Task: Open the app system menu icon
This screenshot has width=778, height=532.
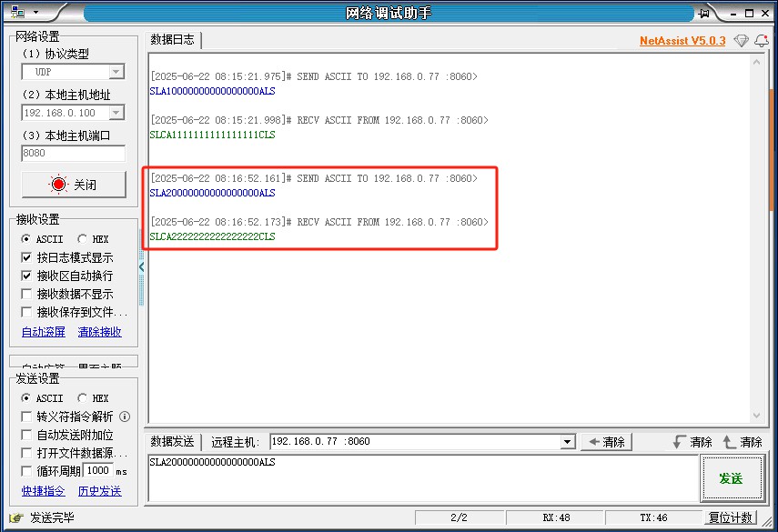Action: coord(18,12)
